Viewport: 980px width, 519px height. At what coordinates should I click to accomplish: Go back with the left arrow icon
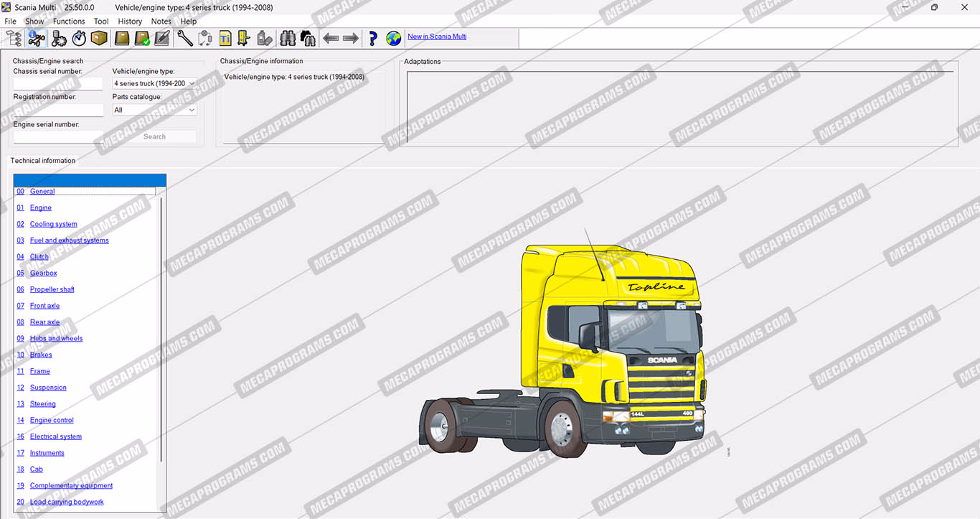coord(331,38)
